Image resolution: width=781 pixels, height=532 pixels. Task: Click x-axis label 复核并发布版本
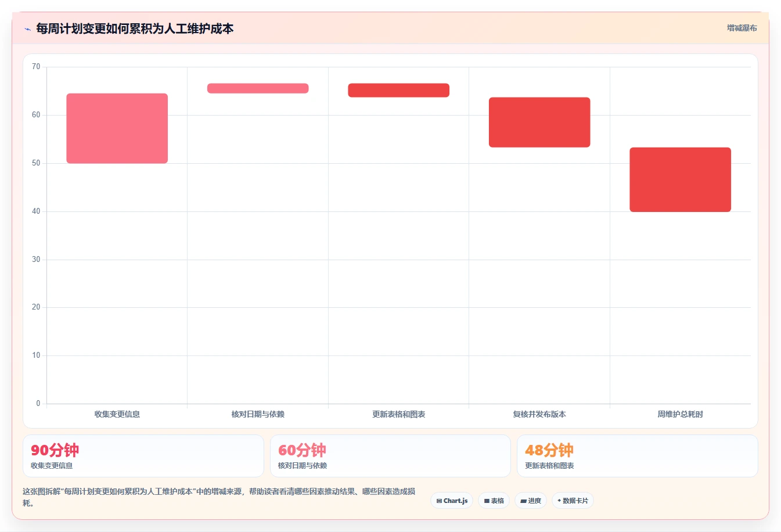point(539,414)
